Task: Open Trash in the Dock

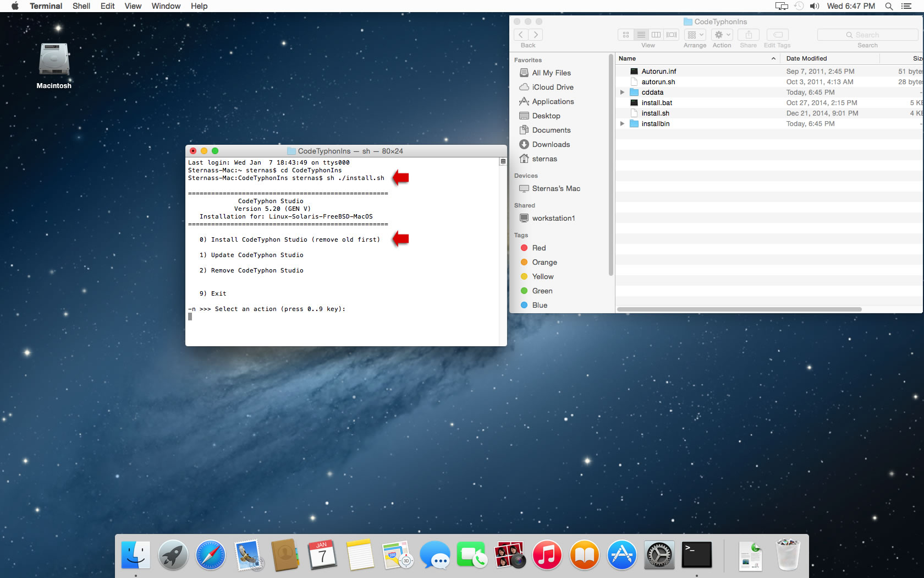Action: tap(788, 555)
